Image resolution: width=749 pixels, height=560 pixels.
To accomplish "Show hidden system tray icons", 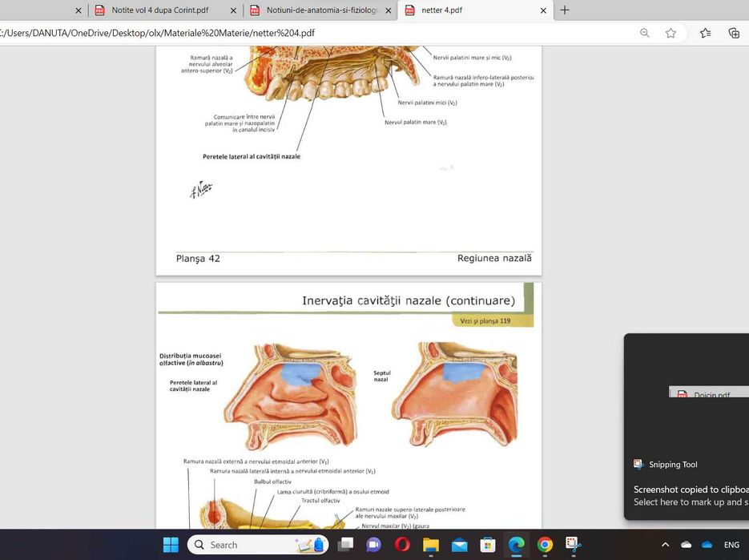I will pos(665,545).
